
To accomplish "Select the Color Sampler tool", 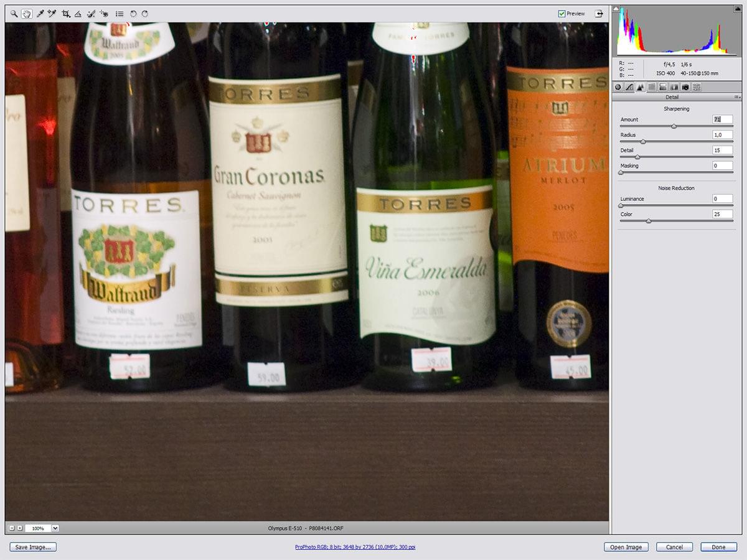I will (x=52, y=13).
